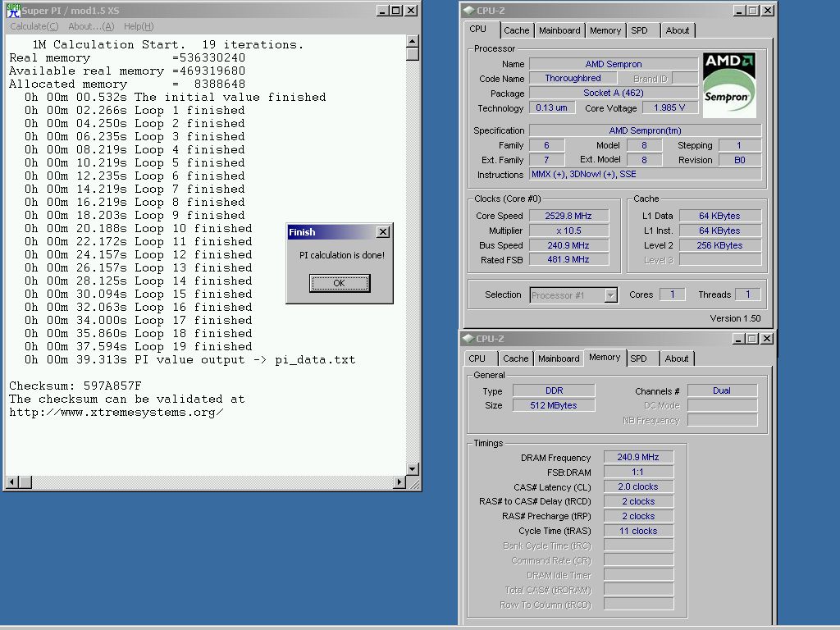Click the PI value output pi_data.txt line
The width and height of the screenshot is (840, 630).
(189, 359)
